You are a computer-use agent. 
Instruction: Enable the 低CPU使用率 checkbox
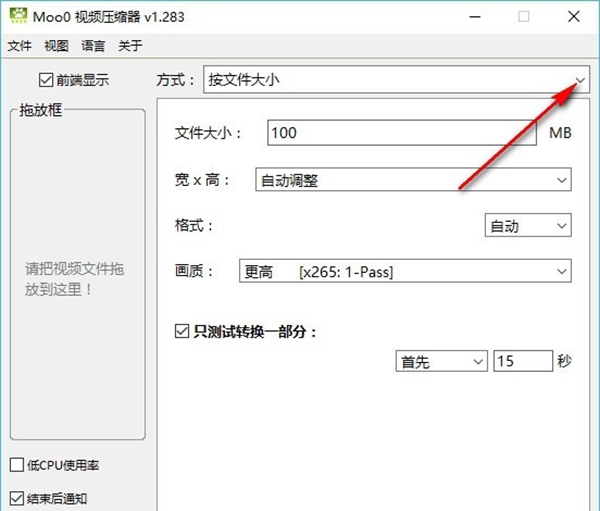tap(17, 465)
